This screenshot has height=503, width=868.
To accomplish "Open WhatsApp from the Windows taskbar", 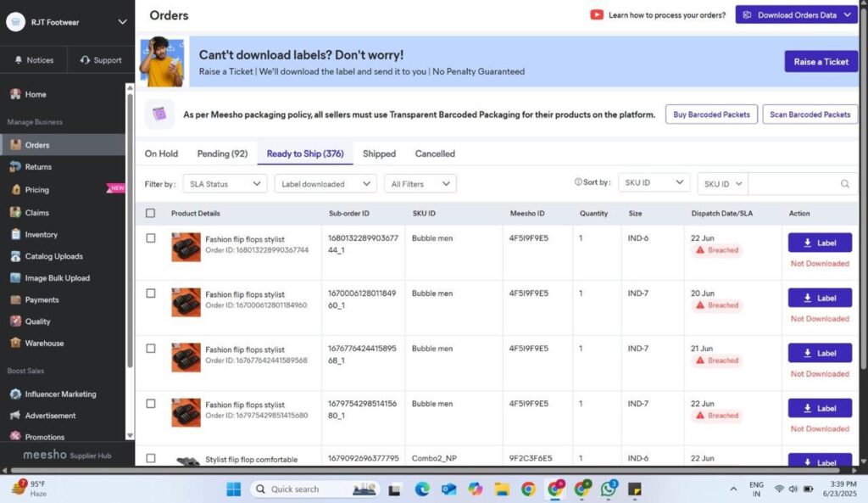I will coord(609,489).
